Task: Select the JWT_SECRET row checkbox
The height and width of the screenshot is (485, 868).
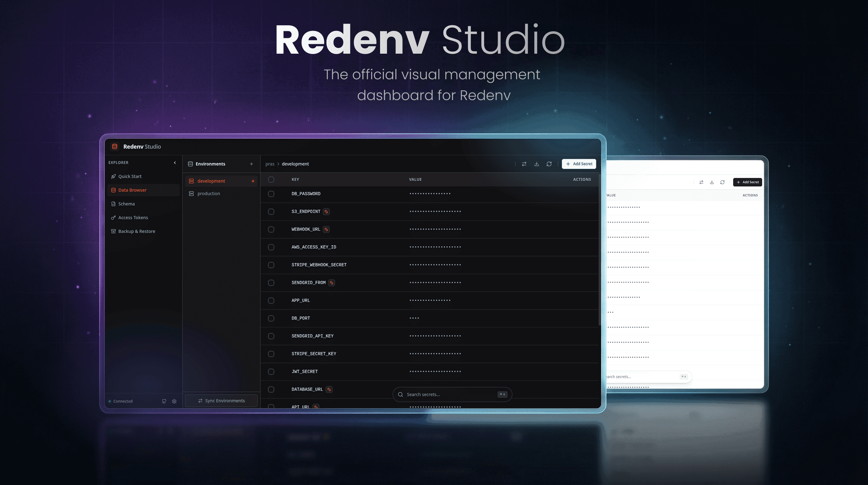Action: click(271, 371)
